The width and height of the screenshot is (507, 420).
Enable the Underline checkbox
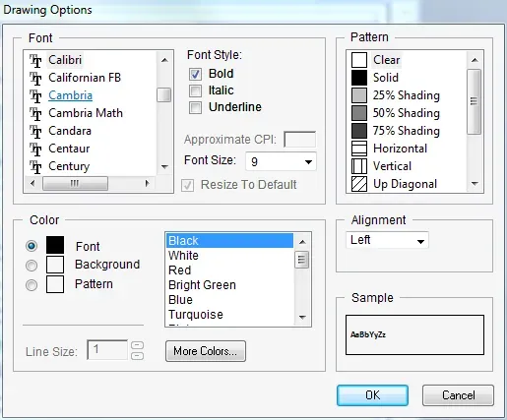coord(195,107)
